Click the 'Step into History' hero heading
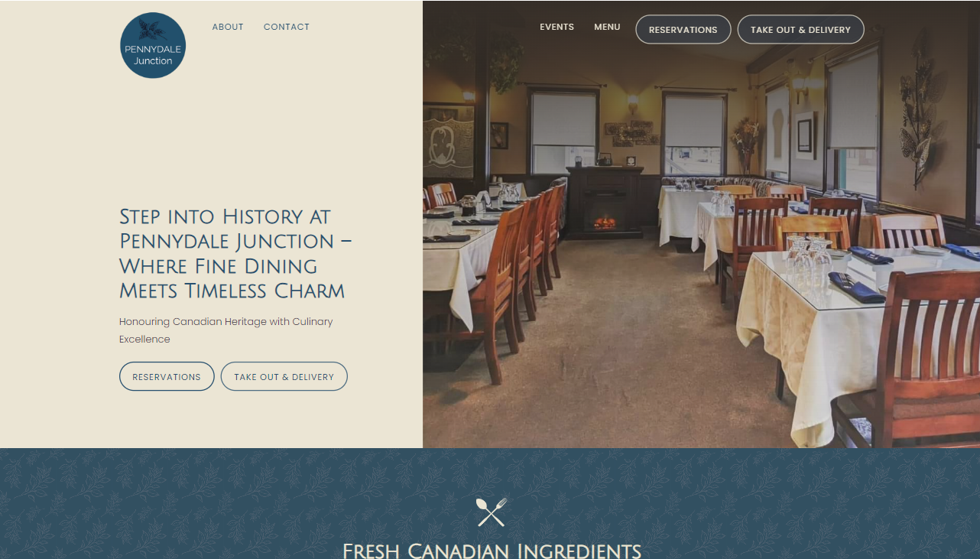The image size is (980, 559). [x=235, y=253]
